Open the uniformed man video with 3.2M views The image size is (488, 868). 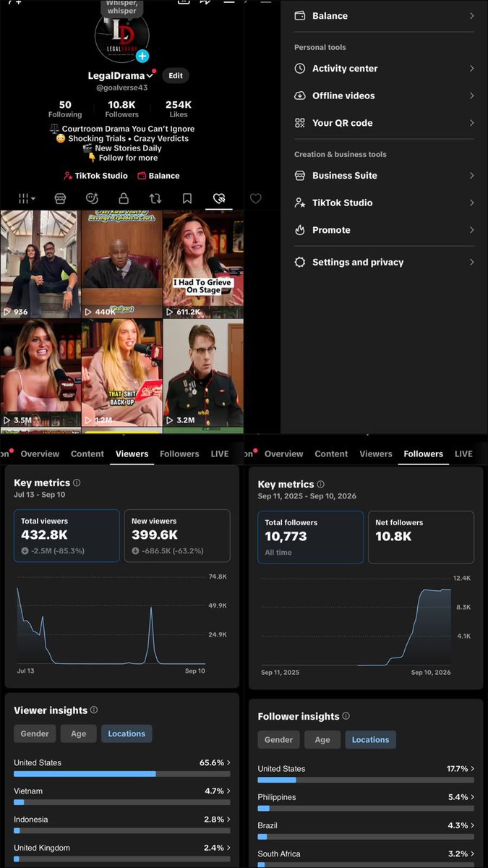click(203, 373)
